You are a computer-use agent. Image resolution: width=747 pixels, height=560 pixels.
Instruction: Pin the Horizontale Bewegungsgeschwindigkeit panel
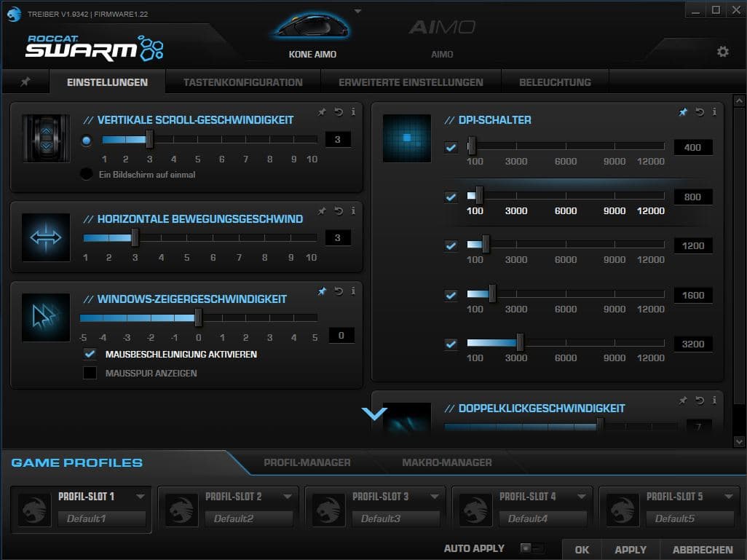click(322, 211)
